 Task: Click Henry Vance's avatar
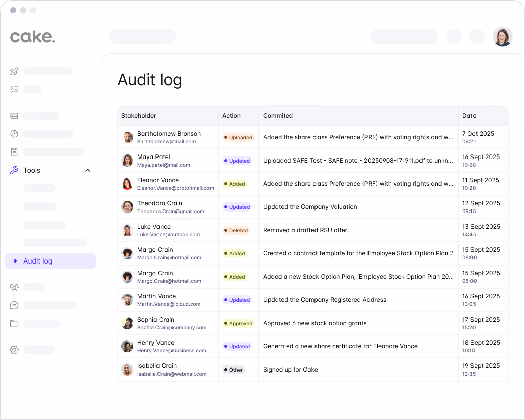click(127, 346)
